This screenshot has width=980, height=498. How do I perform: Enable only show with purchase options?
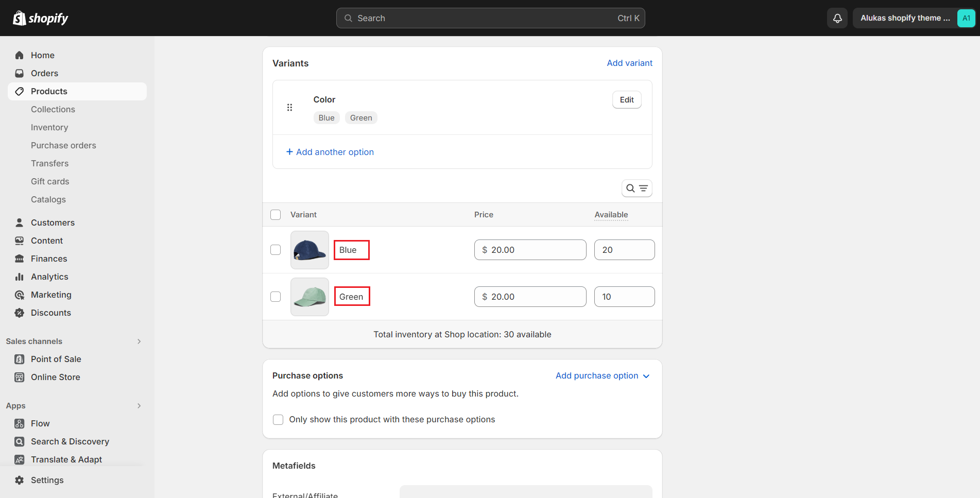point(278,419)
